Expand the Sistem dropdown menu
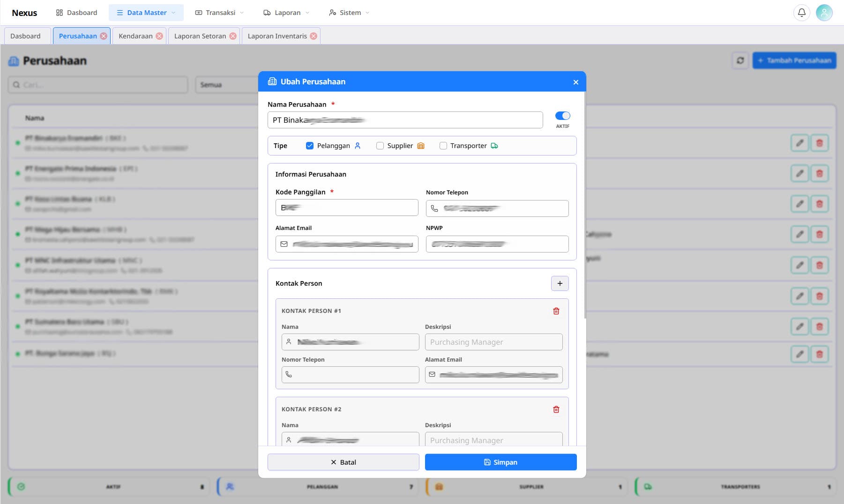The height and width of the screenshot is (504, 844). click(349, 13)
